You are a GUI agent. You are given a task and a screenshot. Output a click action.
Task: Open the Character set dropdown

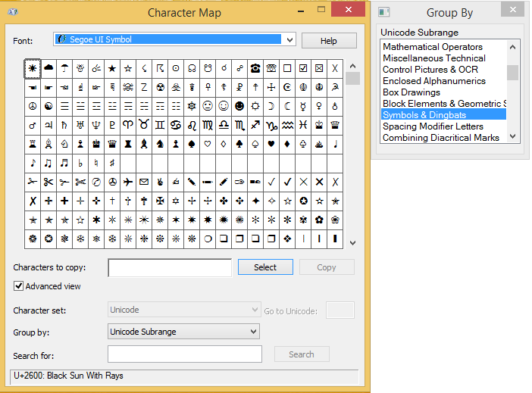(x=255, y=310)
